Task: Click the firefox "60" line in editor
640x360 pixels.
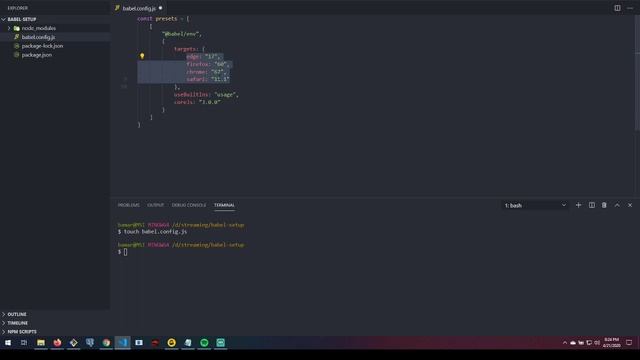Action: [208, 64]
